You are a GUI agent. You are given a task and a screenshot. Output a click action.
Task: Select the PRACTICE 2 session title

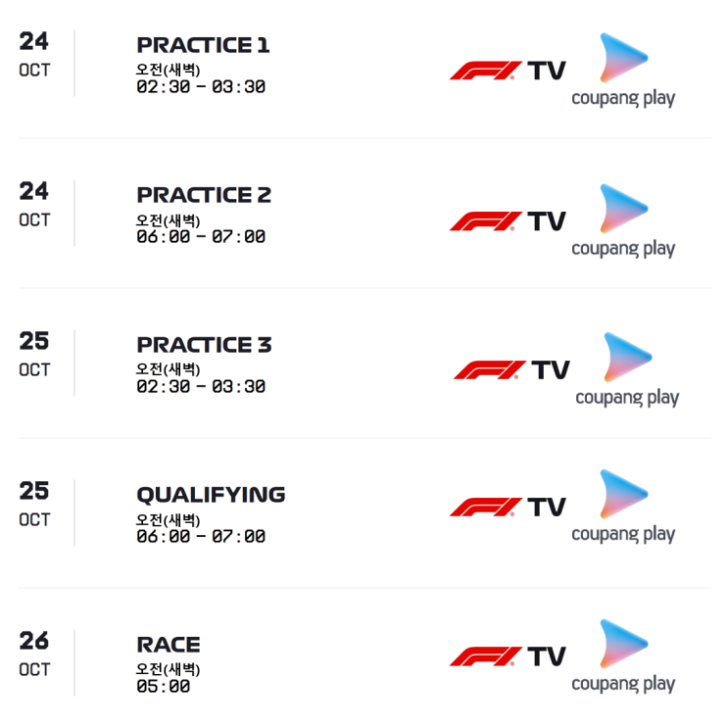click(204, 195)
